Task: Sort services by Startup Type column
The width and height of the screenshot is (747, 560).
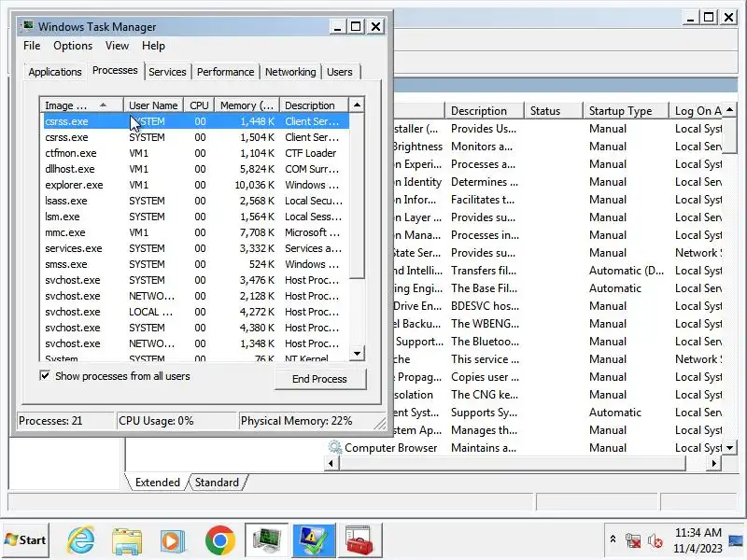Action: tap(626, 111)
